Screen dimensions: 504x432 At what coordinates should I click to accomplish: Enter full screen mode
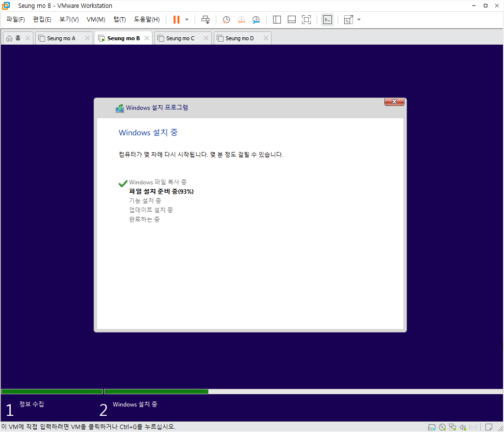point(306,20)
